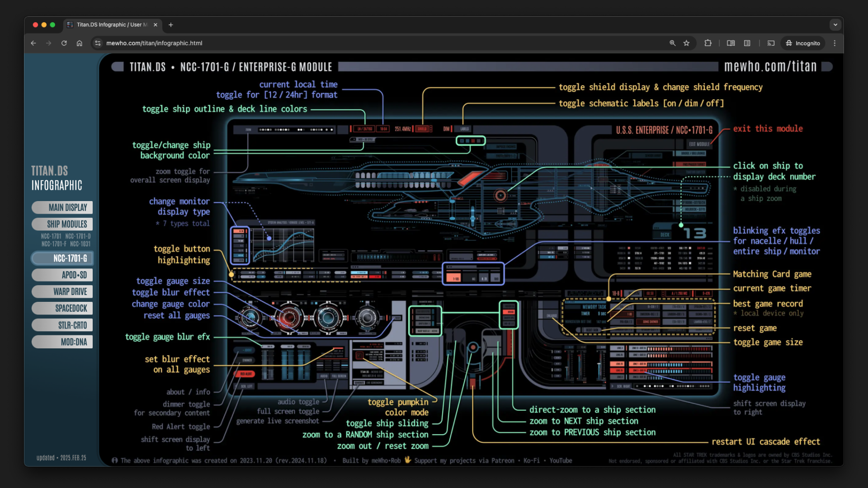Bookmark this page with the star icon
The height and width of the screenshot is (488, 868).
pyautogui.click(x=687, y=43)
